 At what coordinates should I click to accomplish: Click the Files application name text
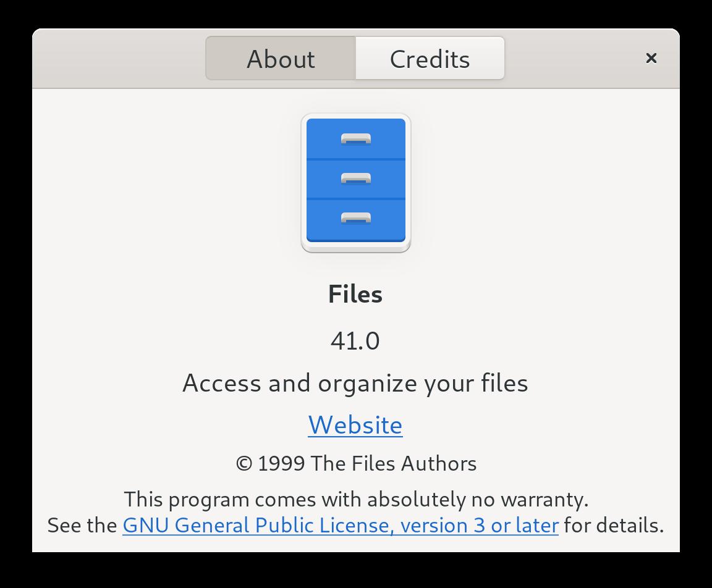coord(355,294)
